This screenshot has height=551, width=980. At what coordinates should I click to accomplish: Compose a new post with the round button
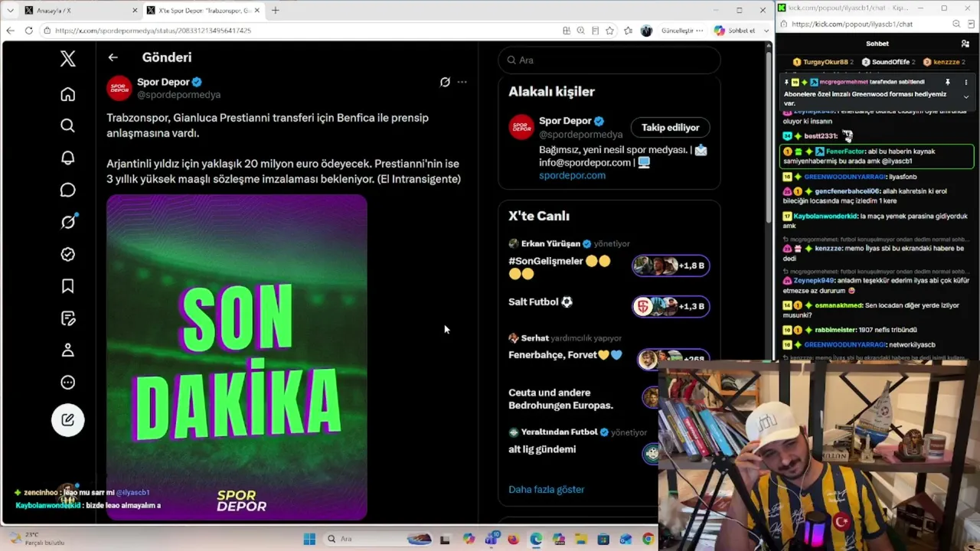68,419
